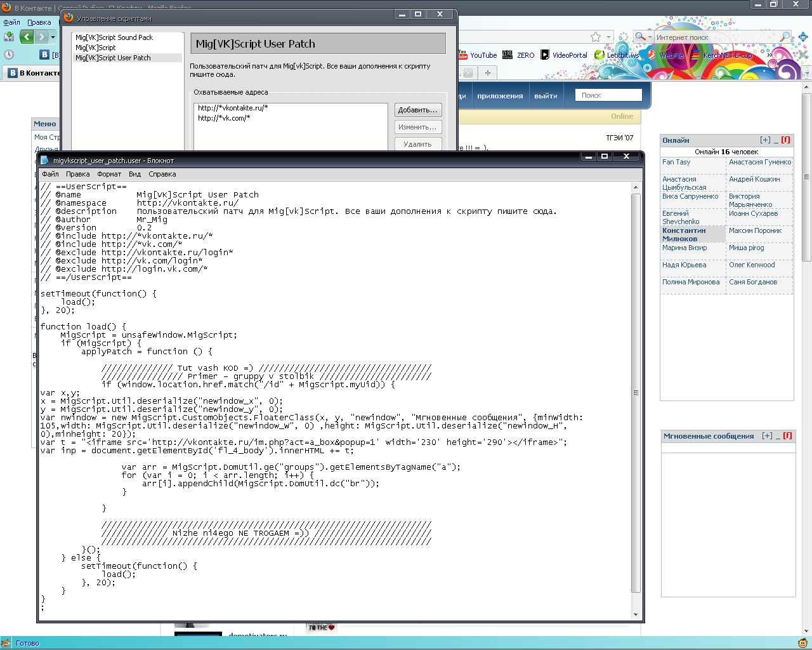
Task: Open Notepad's Вид menu
Action: pos(135,174)
